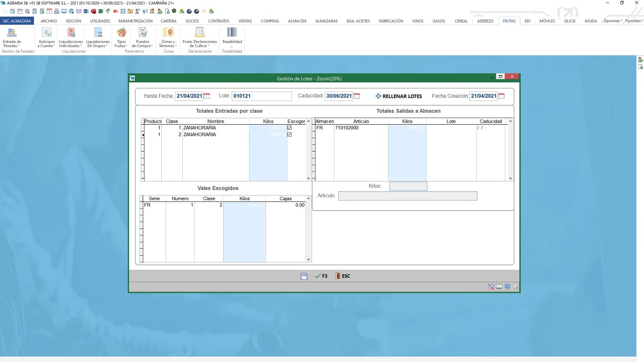This screenshot has width=644, height=362.
Task: Select the 710102000 article cell
Action: pos(361,128)
